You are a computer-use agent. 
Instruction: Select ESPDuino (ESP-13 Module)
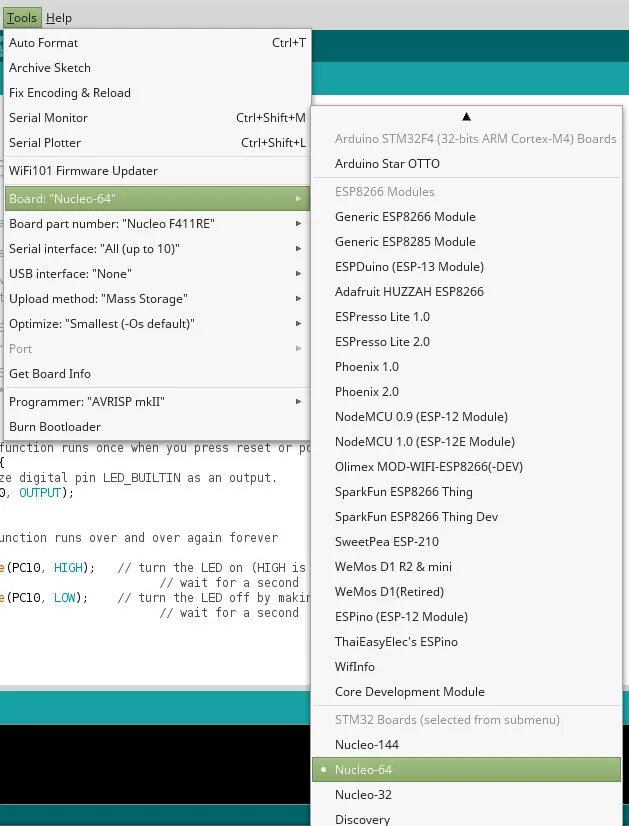[467, 267]
